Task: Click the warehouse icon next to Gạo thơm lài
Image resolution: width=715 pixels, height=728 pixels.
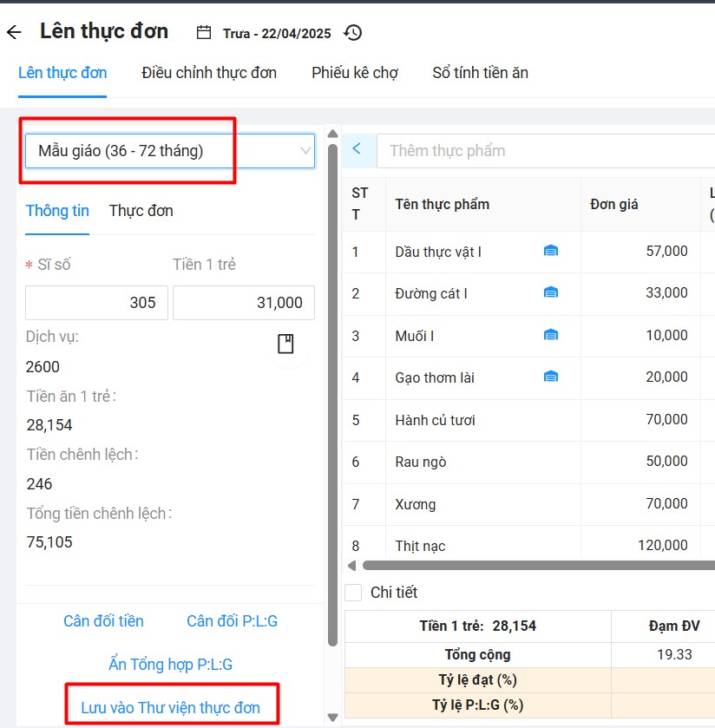Action: (x=550, y=377)
